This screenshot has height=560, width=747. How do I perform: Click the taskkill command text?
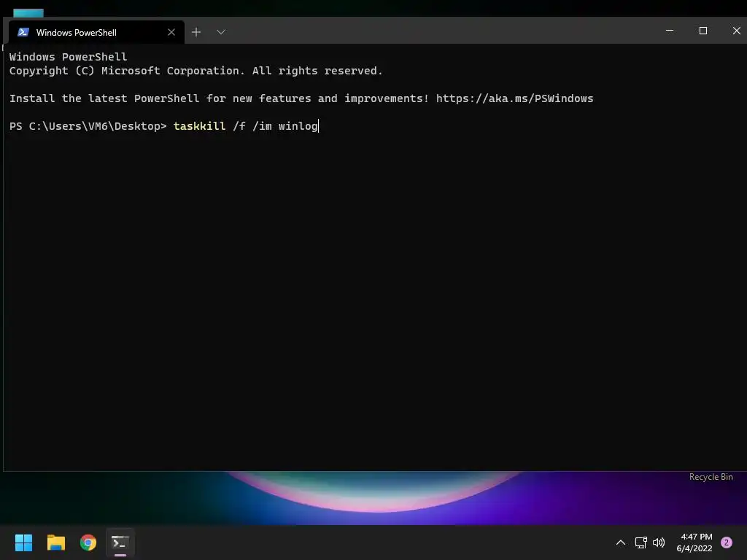pos(199,126)
